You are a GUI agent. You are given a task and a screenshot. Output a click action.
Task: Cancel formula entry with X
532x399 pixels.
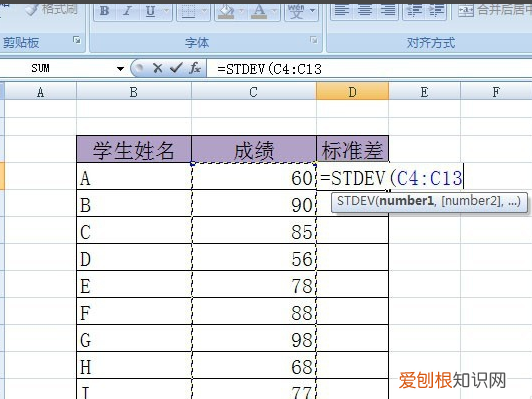(x=157, y=68)
